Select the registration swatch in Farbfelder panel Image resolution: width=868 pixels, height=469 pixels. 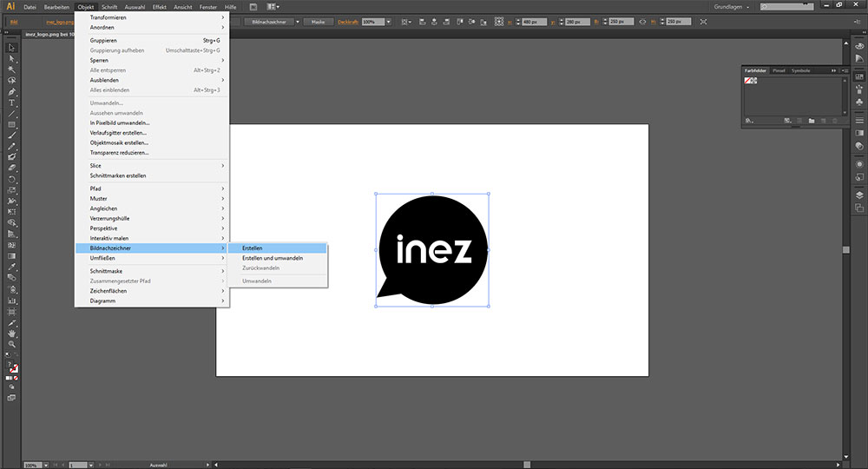tap(754, 81)
